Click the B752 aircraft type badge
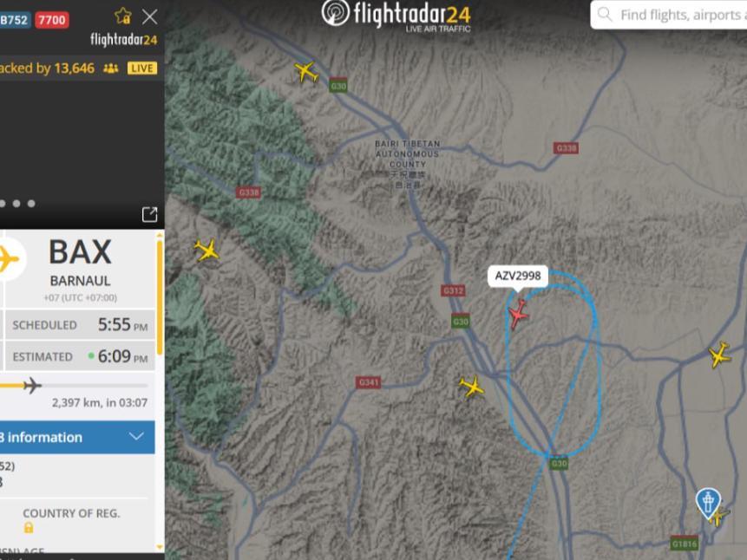Screen dimensions: 747x560 [15, 20]
